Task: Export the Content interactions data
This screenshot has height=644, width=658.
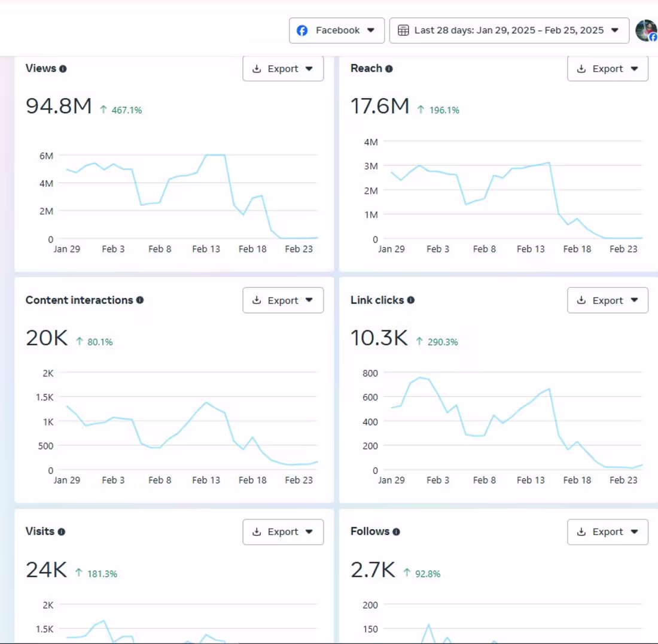Action: (283, 300)
